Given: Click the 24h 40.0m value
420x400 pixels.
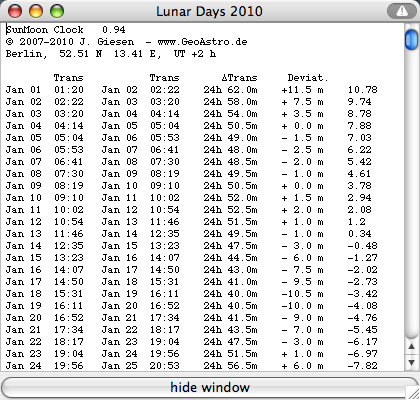Looking at the screenshot, I should [x=230, y=294].
